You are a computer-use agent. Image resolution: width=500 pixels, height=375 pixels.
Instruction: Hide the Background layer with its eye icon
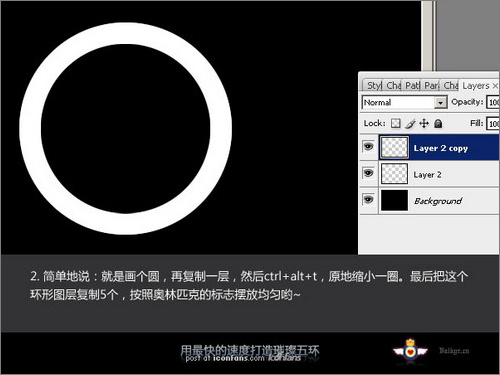(x=368, y=200)
